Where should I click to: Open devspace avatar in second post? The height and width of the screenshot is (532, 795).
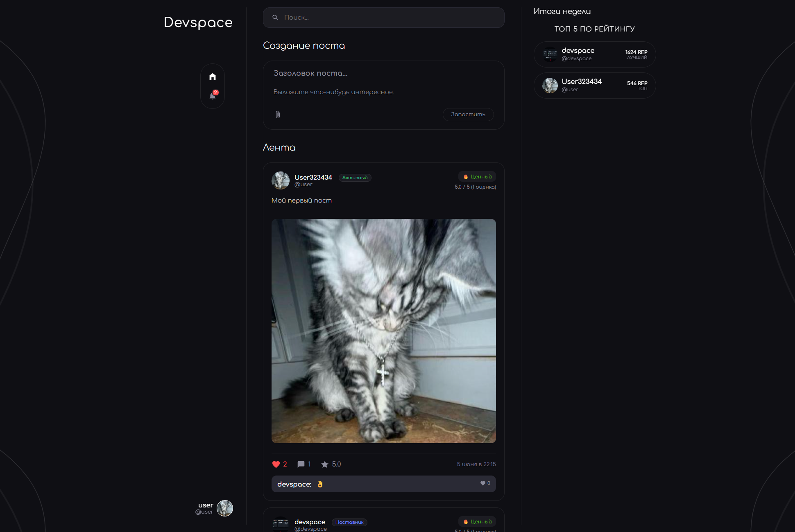pyautogui.click(x=281, y=524)
